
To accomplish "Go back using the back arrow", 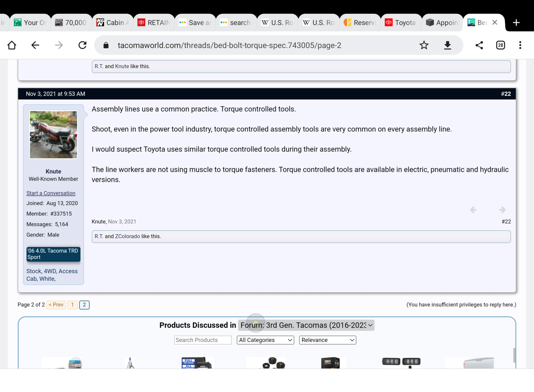I will [x=35, y=45].
